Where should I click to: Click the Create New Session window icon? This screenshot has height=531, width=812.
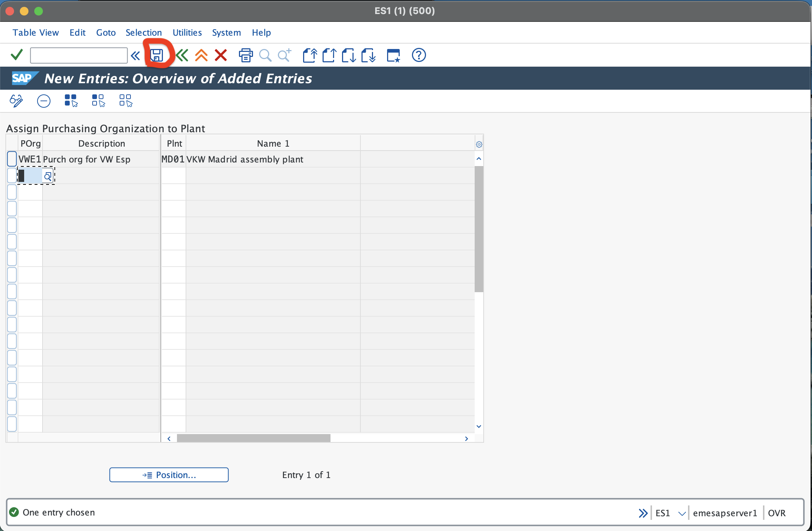(x=393, y=55)
